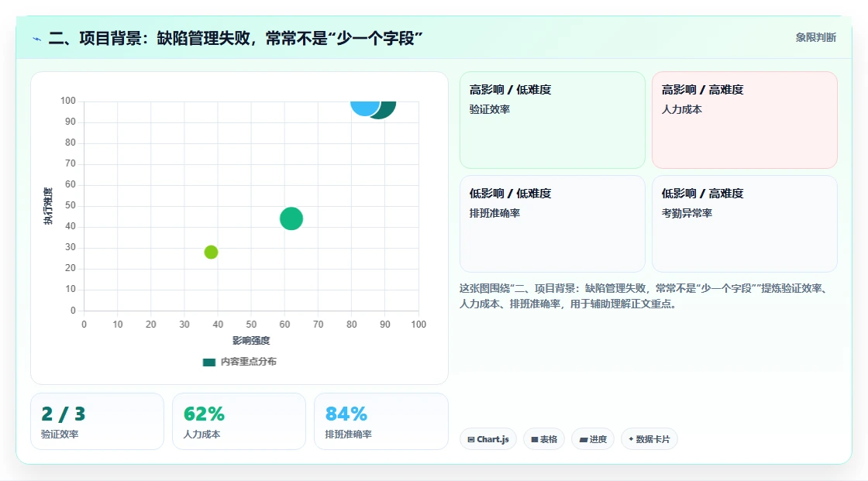Click the 象限判断 label in the header
The image size is (868, 481).
tap(815, 38)
